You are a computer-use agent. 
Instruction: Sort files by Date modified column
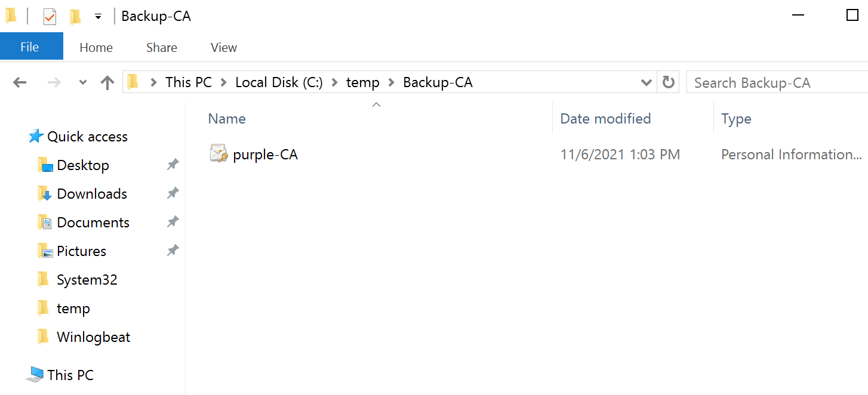[x=605, y=119]
